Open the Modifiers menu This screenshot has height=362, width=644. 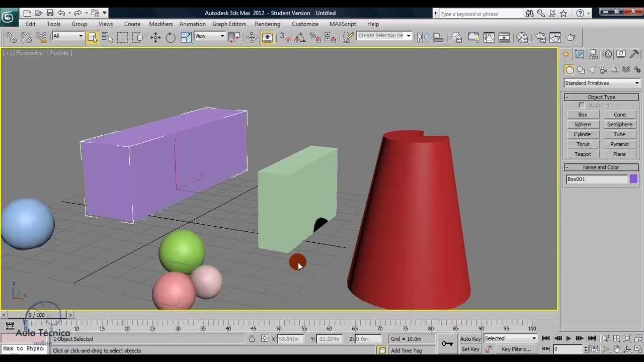pos(160,24)
